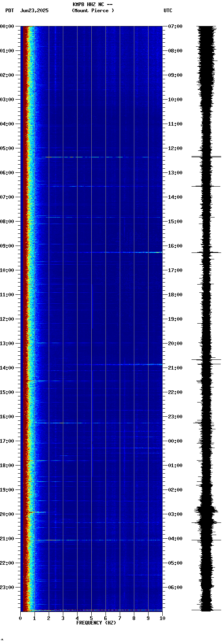The width and height of the screenshot is (224, 644).
Task: Click the UTC '17:00' time label
Action: tap(175, 270)
